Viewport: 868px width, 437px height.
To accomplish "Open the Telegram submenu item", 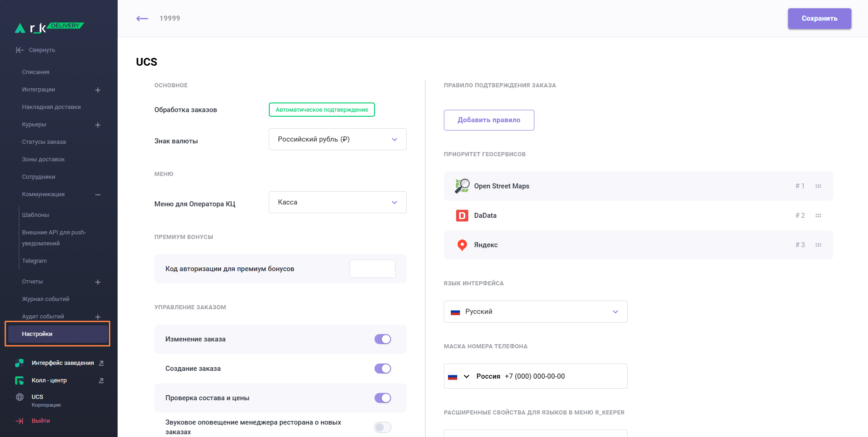I will [34, 261].
